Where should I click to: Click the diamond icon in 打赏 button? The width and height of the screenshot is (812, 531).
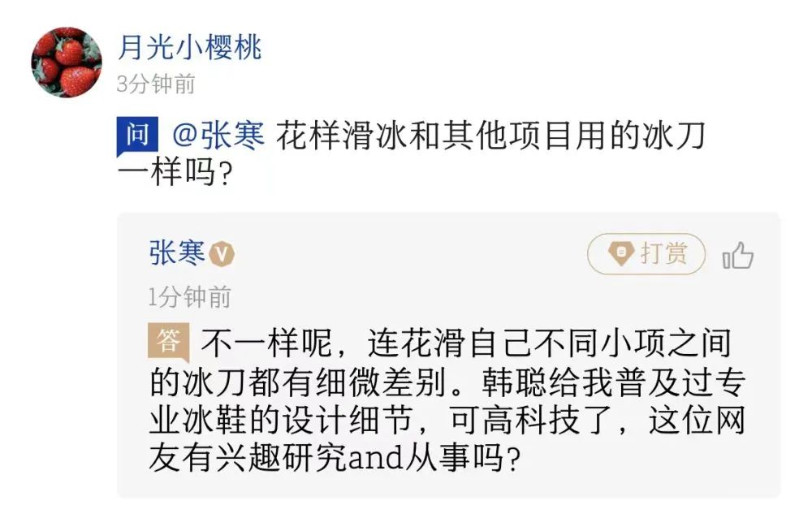(621, 254)
